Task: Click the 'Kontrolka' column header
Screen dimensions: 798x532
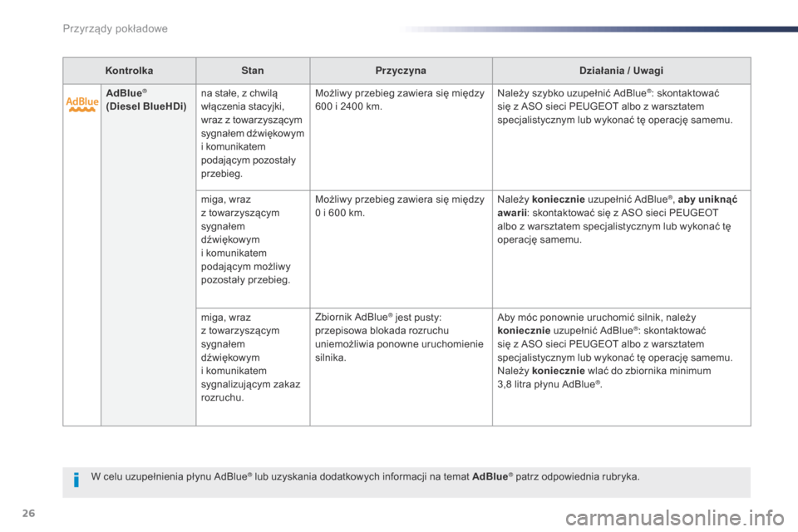Action: 130,71
